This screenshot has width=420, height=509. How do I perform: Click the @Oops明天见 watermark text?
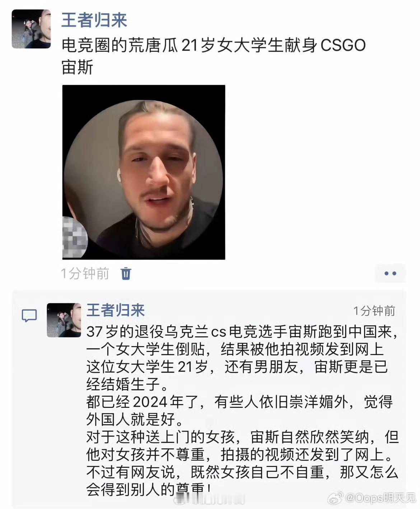coord(380,498)
